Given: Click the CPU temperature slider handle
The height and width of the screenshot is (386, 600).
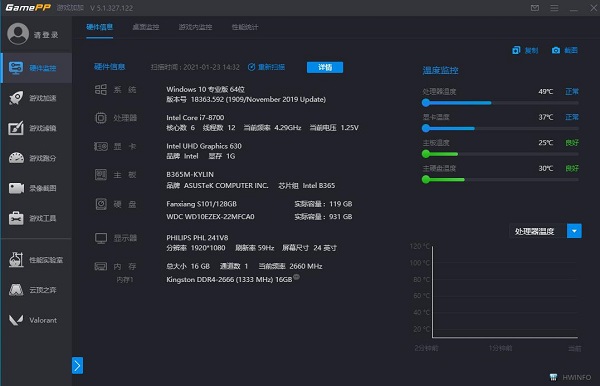Looking at the screenshot, I should pos(426,103).
